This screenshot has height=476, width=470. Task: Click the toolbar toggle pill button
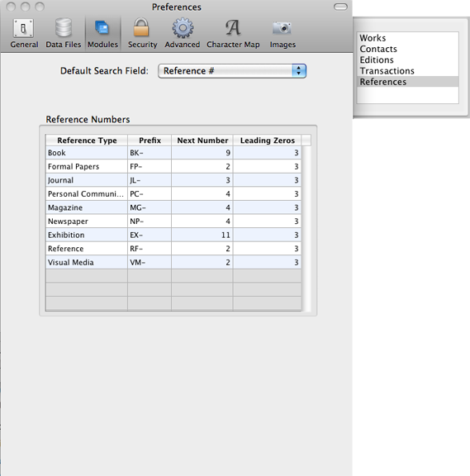click(340, 7)
